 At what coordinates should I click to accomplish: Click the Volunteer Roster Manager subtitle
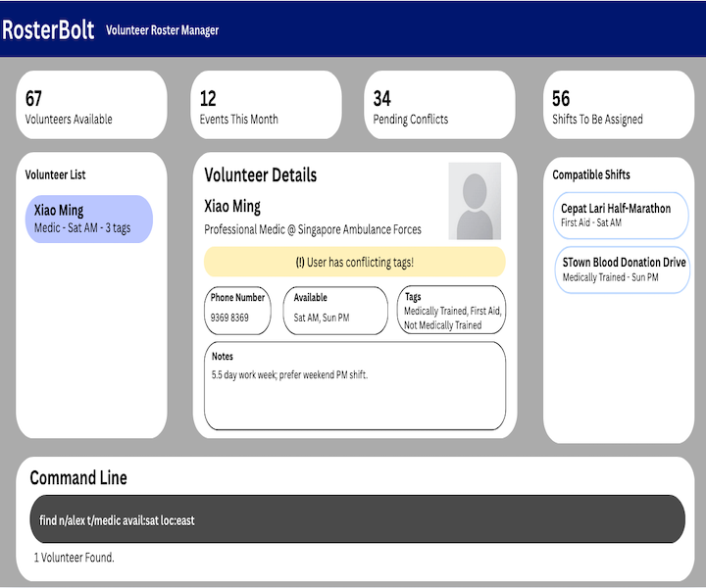162,30
